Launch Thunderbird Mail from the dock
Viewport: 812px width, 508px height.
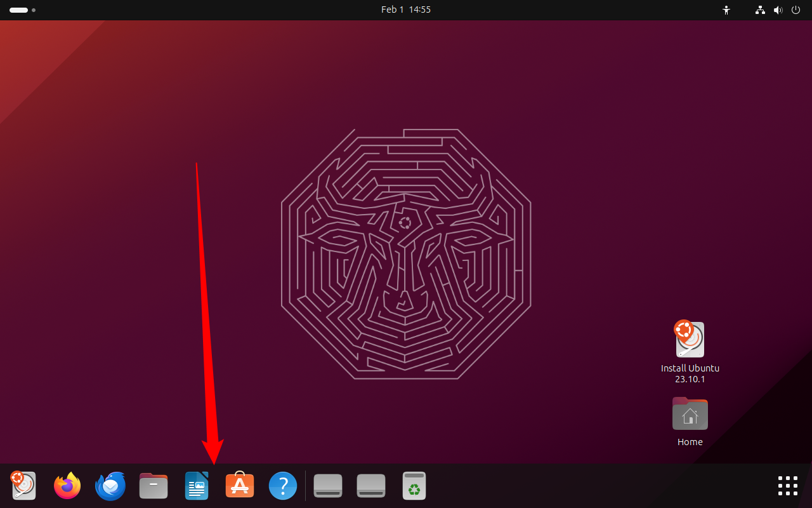click(110, 486)
